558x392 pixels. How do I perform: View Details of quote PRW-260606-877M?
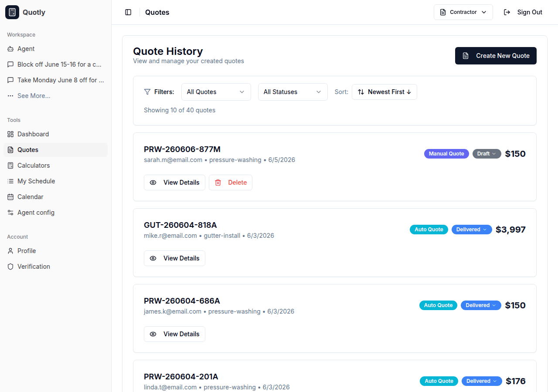point(174,182)
